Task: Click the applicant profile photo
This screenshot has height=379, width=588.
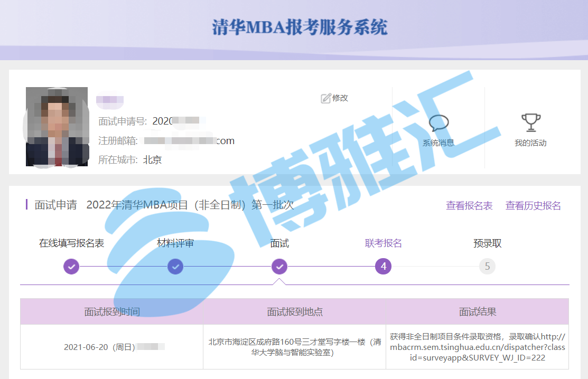Action: point(57,127)
